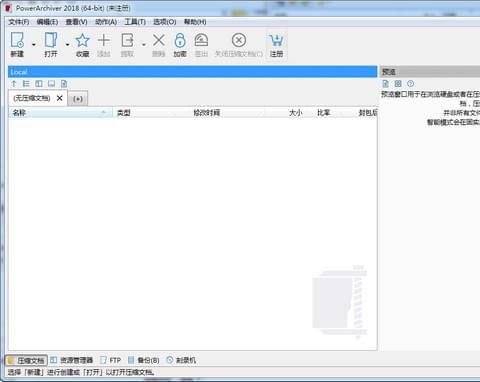
Task: Click the Delete X toolbar icon
Action: 159,41
